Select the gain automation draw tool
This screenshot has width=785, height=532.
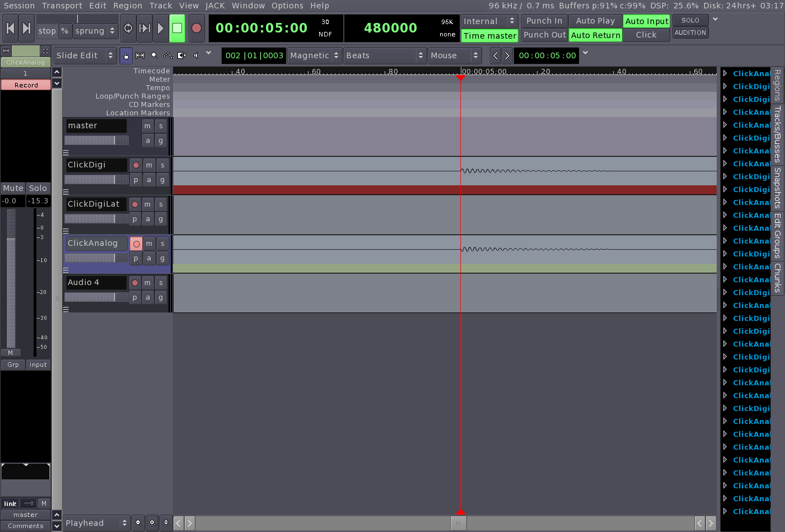tap(167, 55)
